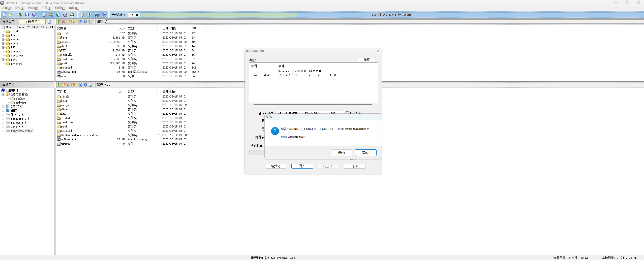
Task: Click the File info 'i' balloon icon
Action: point(89,15)
